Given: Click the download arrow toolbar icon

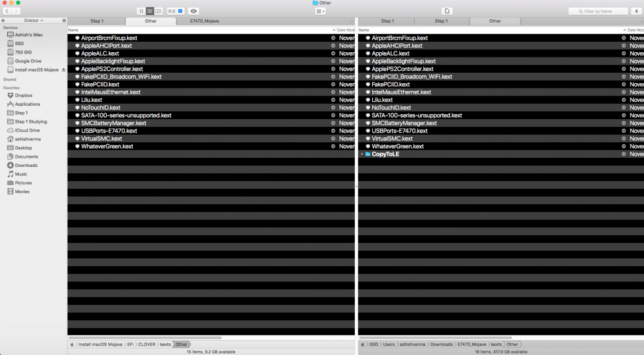Looking at the screenshot, I should (x=636, y=11).
